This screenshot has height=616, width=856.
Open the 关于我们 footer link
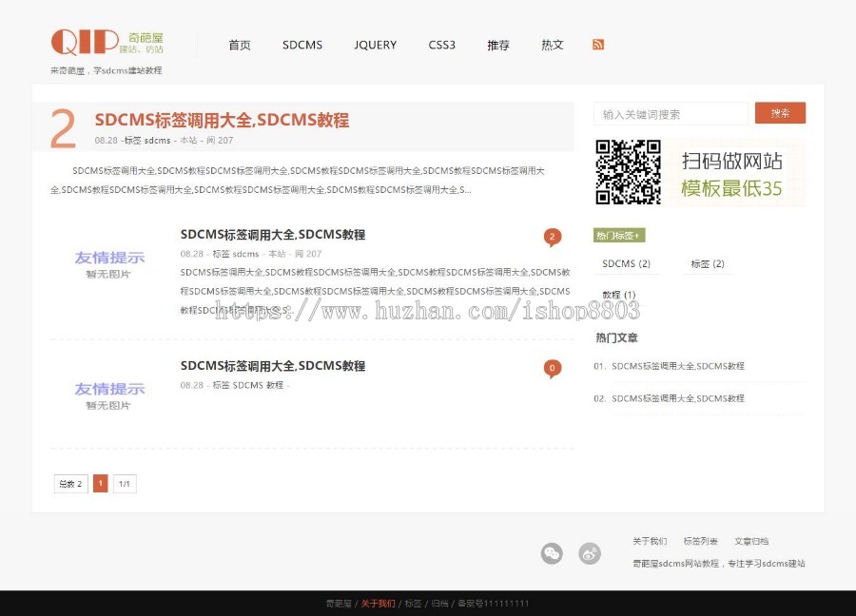tap(651, 540)
